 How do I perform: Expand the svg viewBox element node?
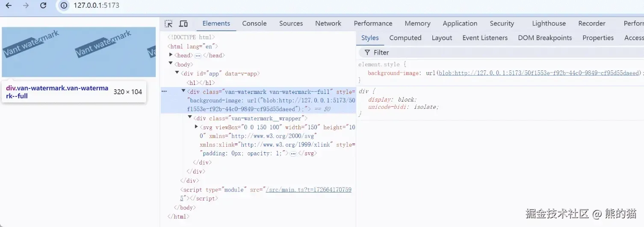point(196,126)
